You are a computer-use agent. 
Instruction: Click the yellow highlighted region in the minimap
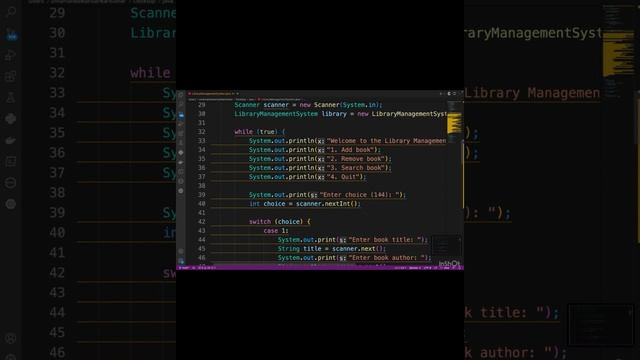[454, 123]
